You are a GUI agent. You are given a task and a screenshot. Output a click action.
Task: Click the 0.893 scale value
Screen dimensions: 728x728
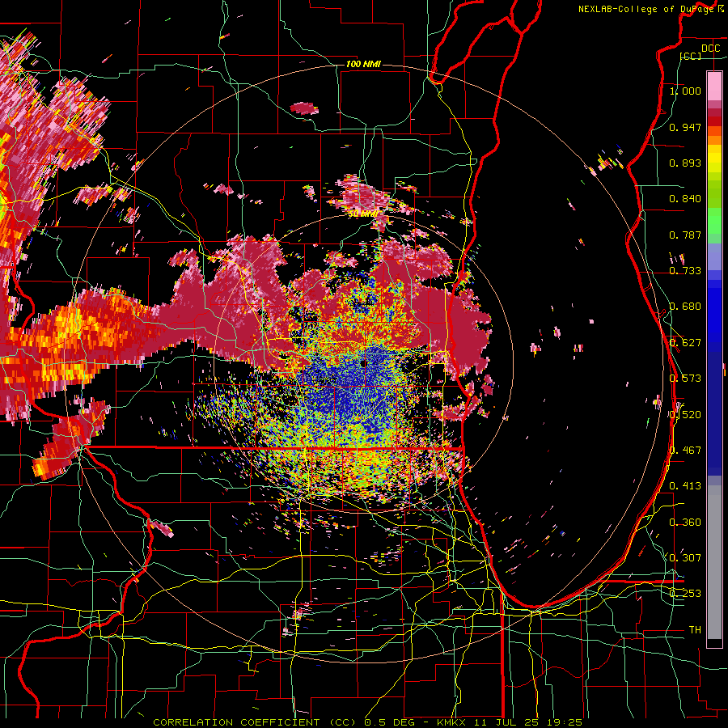tap(685, 163)
